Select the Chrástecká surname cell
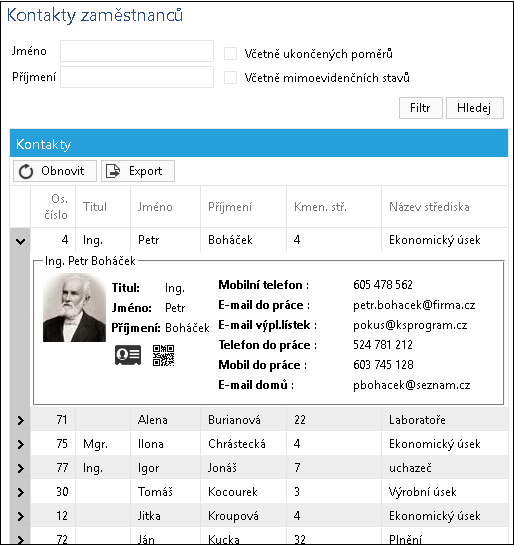Viewport: 514px width, 545px height. (x=243, y=444)
